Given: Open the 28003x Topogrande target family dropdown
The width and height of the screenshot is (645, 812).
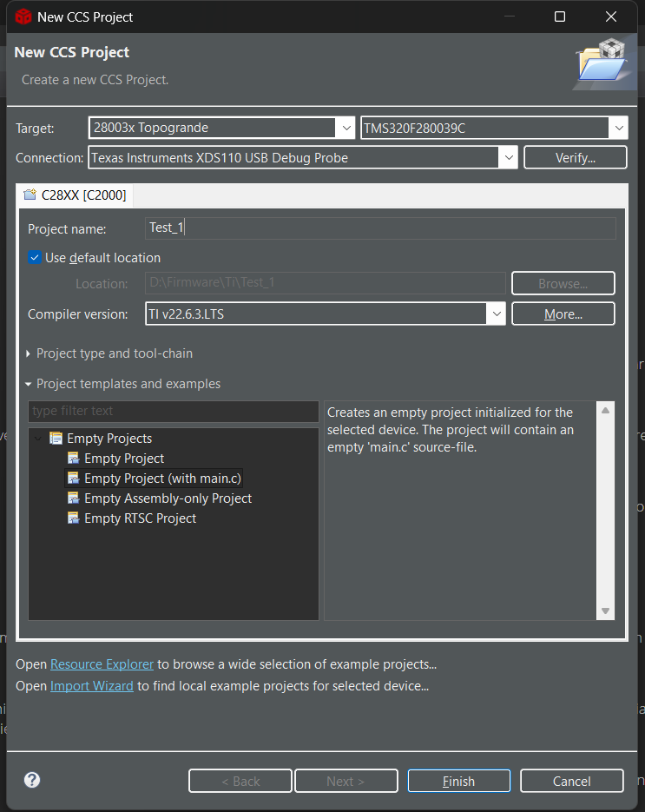Looking at the screenshot, I should point(346,128).
